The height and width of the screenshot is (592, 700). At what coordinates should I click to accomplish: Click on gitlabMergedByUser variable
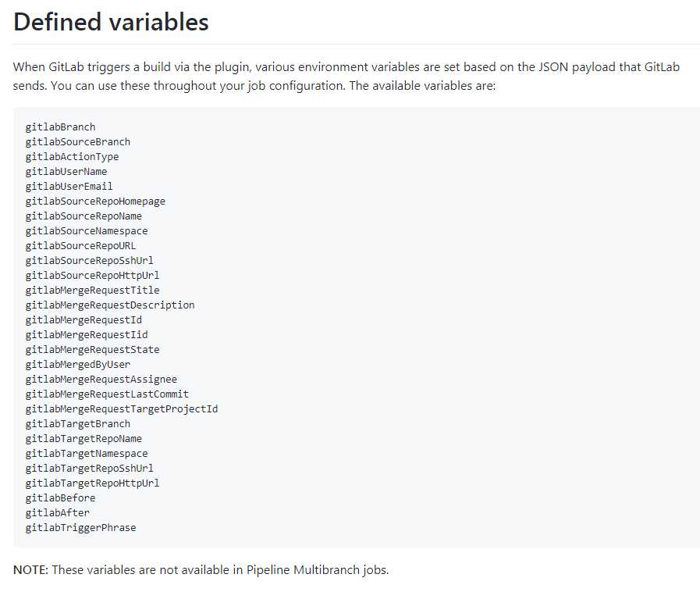click(78, 365)
